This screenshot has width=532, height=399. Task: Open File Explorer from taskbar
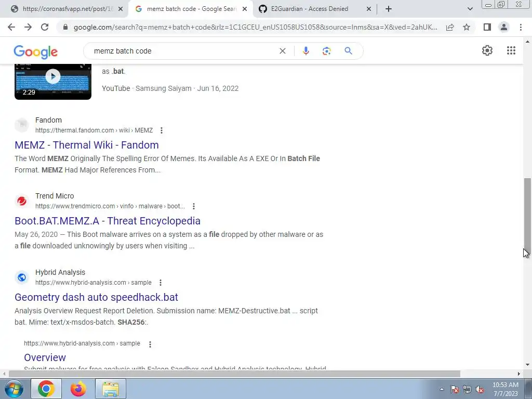111,389
